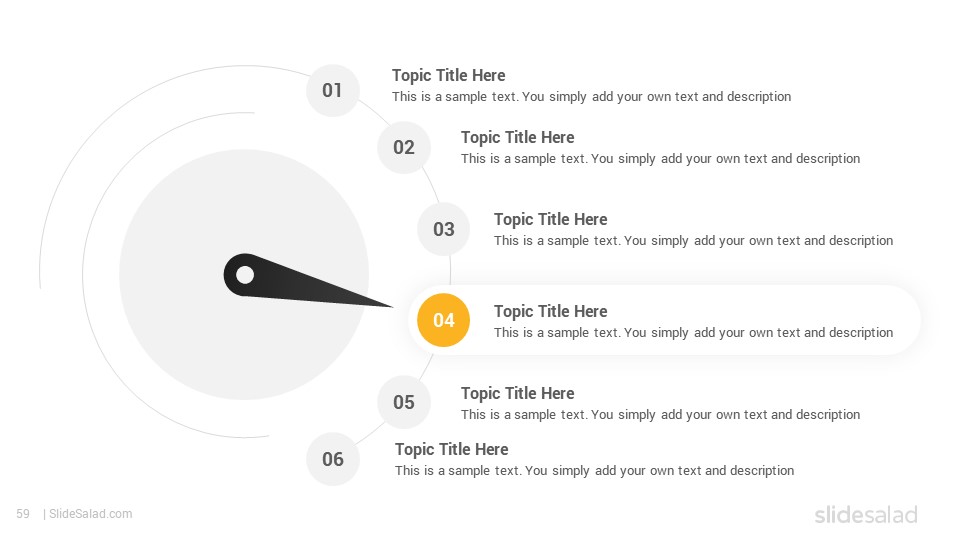Click the 01 number circle
The image size is (960, 540).
click(332, 91)
